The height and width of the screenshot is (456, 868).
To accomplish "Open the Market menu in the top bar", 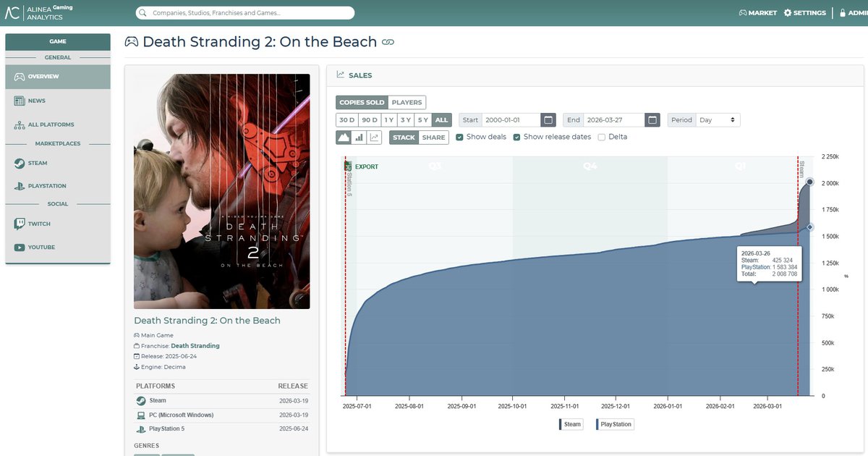I will (757, 13).
